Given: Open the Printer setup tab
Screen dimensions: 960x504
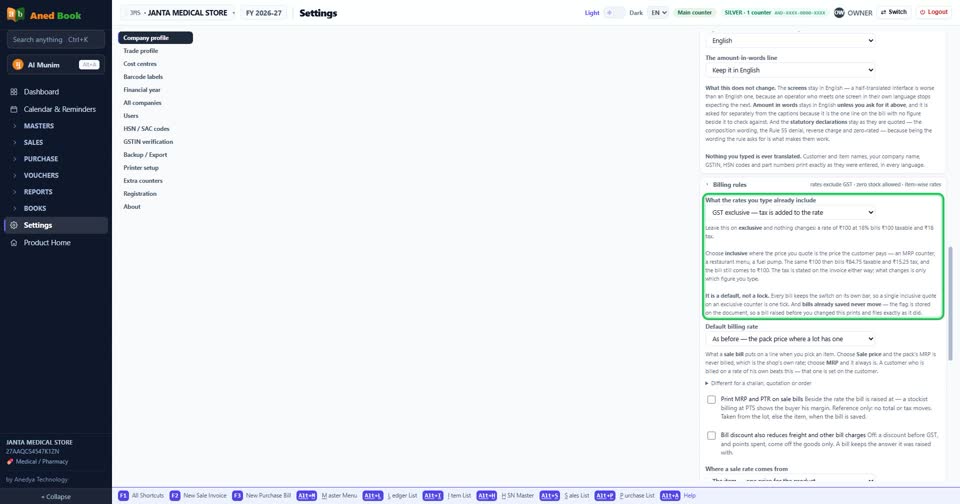Looking at the screenshot, I should [156, 168].
